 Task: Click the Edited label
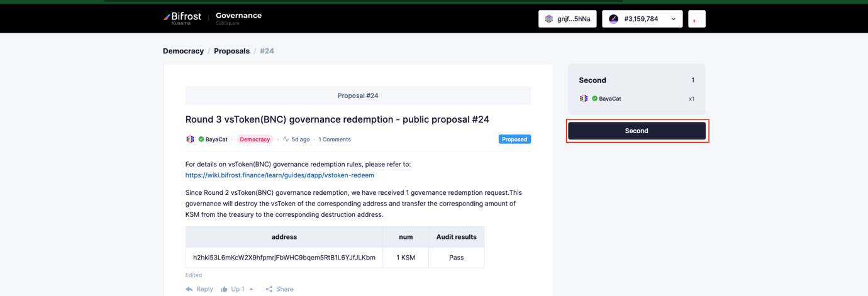point(194,275)
